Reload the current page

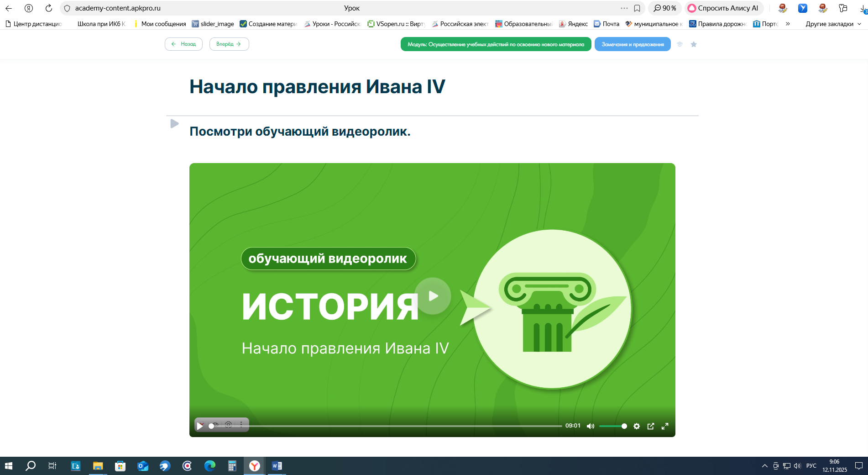49,8
